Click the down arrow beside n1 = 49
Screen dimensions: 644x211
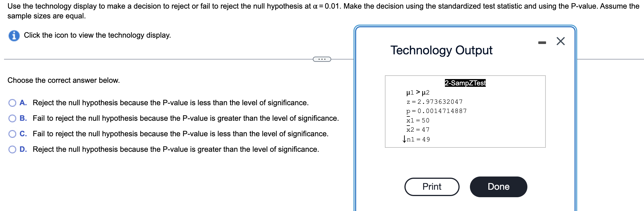(x=405, y=139)
